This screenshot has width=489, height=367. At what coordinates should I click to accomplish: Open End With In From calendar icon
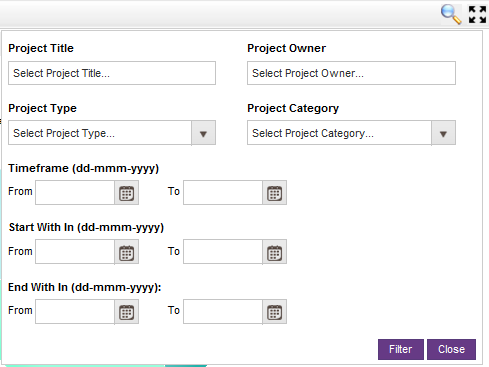coord(127,312)
